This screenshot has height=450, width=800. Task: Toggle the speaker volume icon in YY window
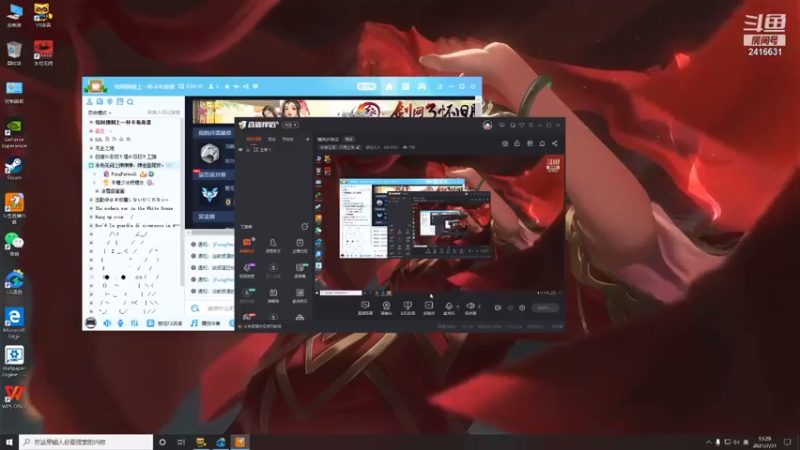coord(107,323)
